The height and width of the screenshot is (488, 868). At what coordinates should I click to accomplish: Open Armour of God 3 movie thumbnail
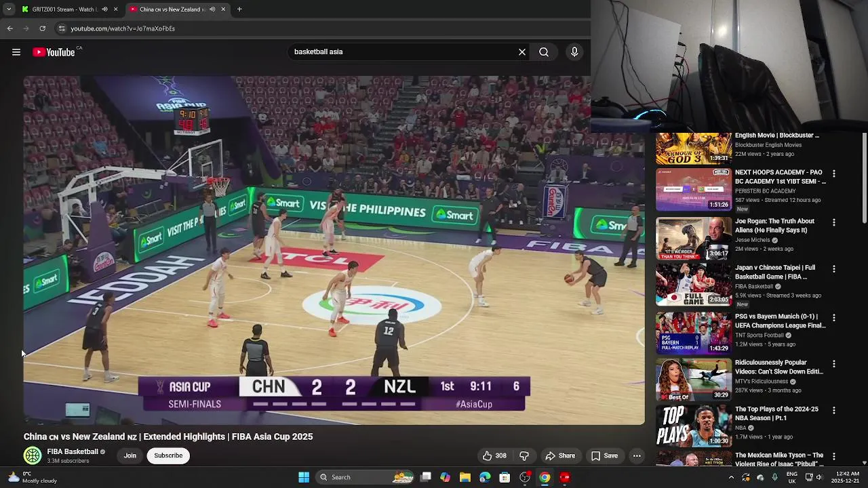coord(693,148)
